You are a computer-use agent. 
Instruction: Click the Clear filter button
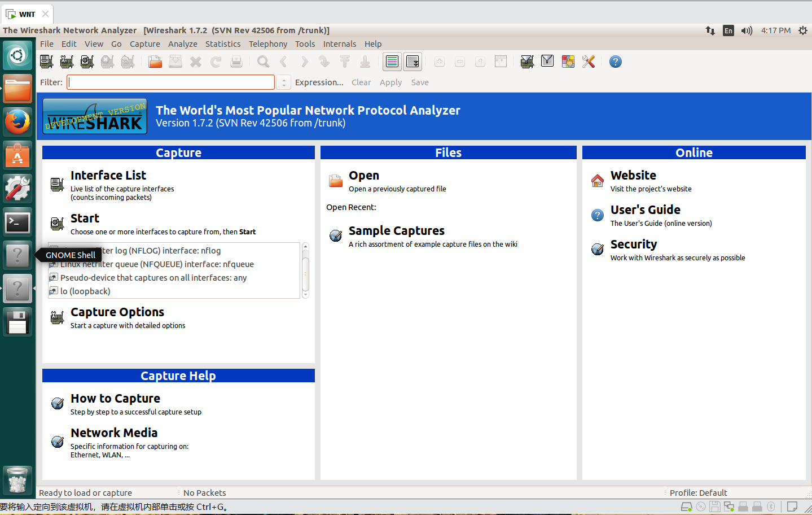[361, 82]
